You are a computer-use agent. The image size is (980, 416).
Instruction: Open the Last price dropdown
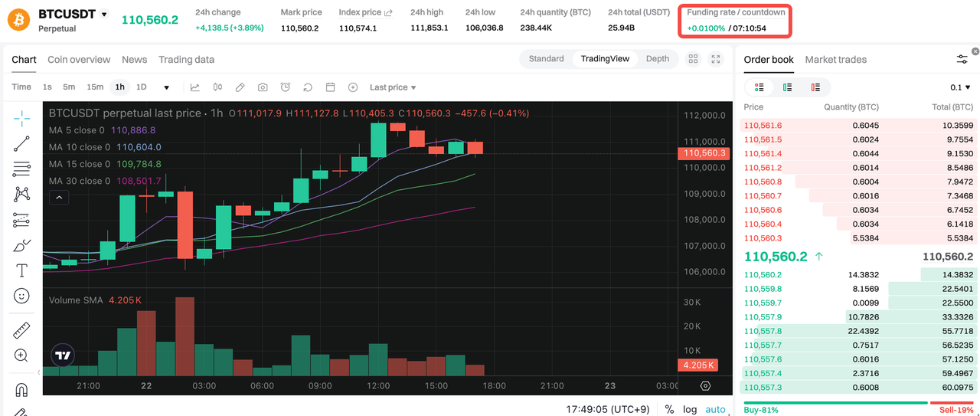(393, 87)
